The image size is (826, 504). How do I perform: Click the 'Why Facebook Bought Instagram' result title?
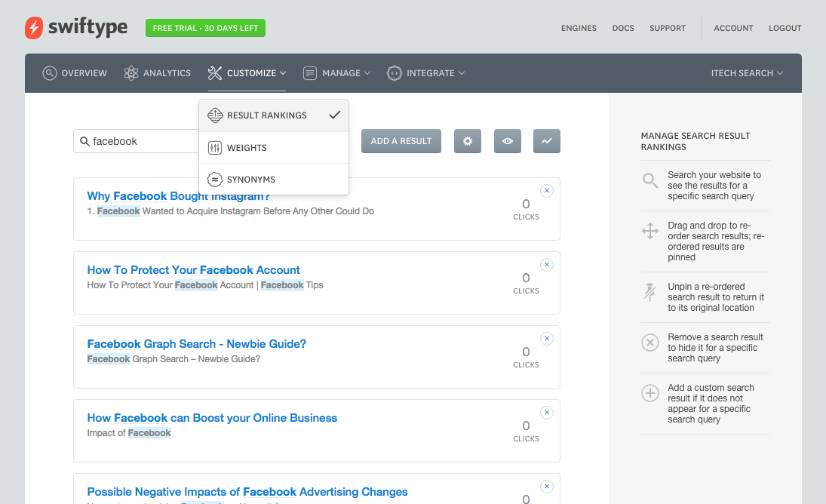tap(178, 196)
